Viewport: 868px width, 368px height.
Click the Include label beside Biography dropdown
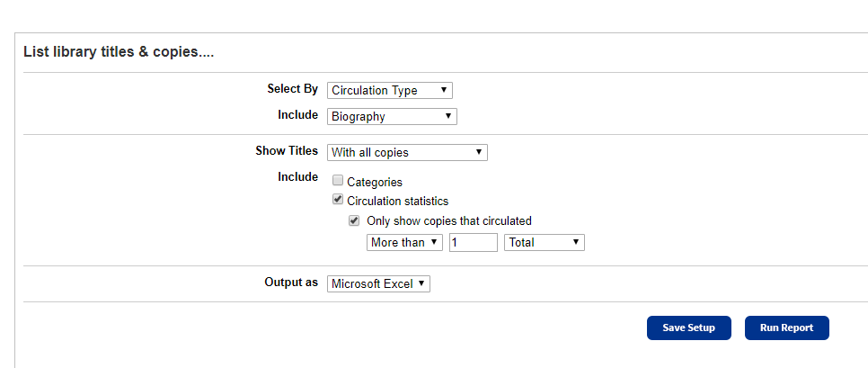tap(297, 115)
